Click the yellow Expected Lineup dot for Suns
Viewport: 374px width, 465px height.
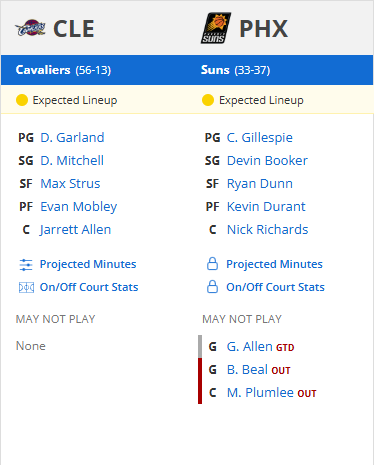[x=208, y=100]
